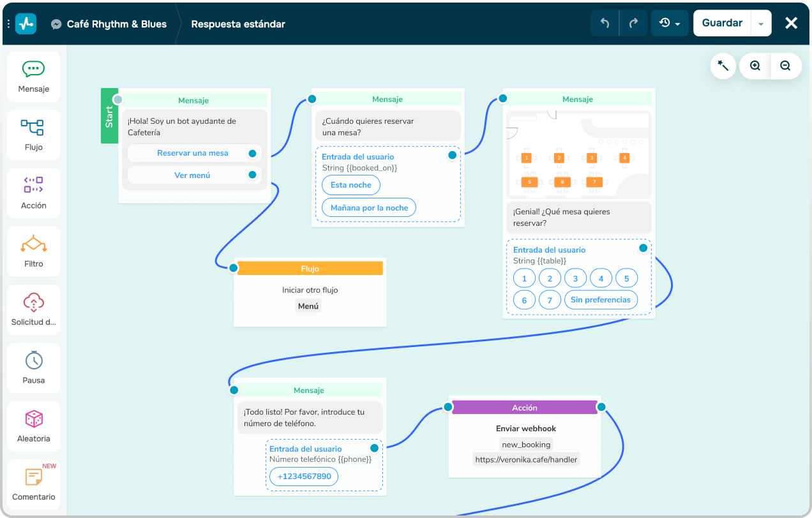Click table option 5 quick reply
Image resolution: width=812 pixels, height=518 pixels.
point(626,279)
